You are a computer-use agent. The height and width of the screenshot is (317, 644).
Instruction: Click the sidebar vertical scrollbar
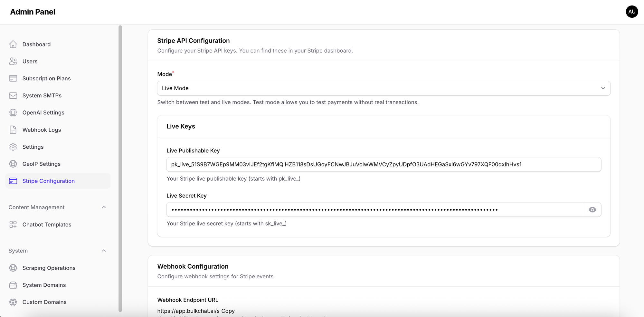[120, 168]
